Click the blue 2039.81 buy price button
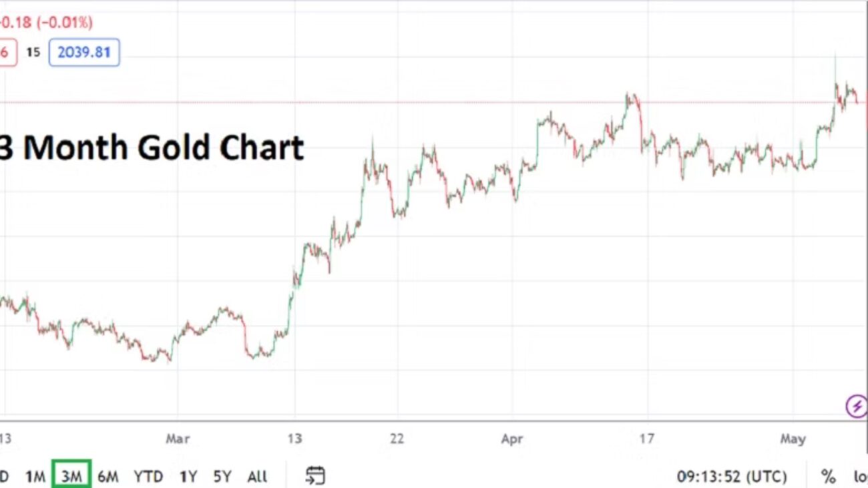868x488 pixels. tap(84, 52)
